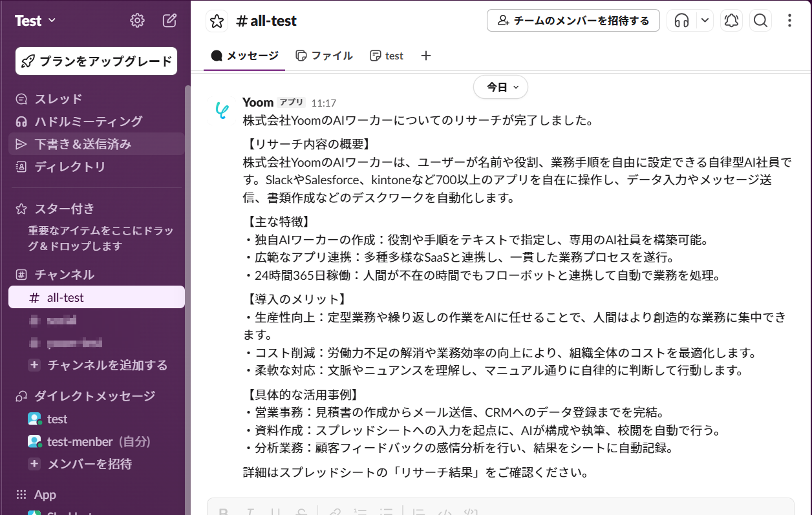812x515 pixels.
Task: Click the チャンネル section hash icon
Action: tap(21, 275)
